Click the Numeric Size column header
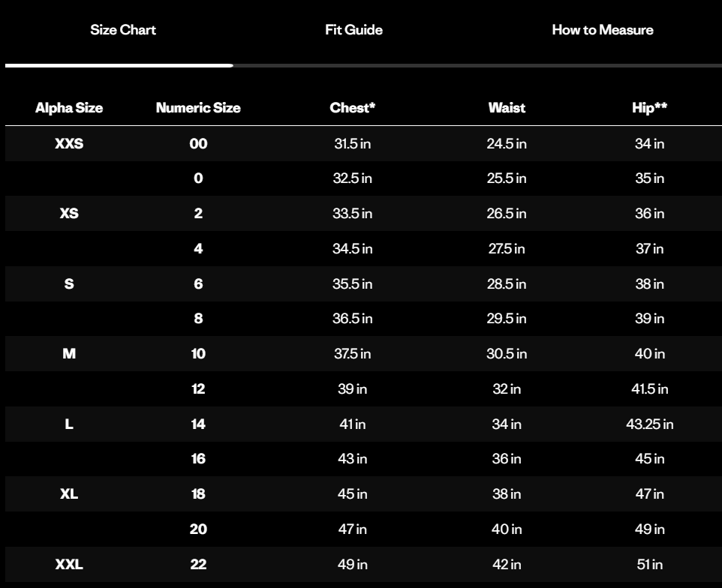Viewport: 722px width, 588px height. tap(198, 108)
